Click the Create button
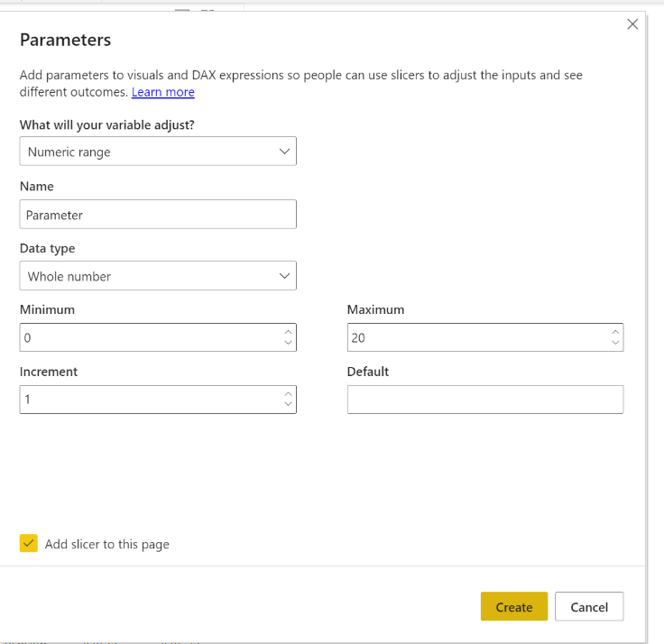Viewport: 664px width, 644px height. [x=514, y=606]
